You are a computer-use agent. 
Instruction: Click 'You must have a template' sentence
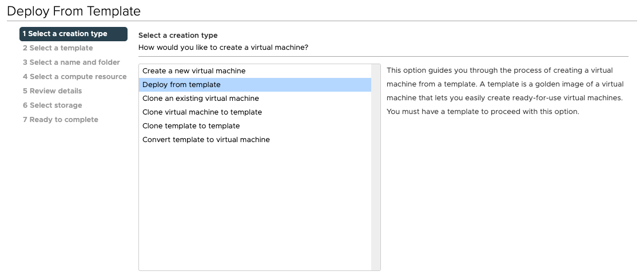[x=483, y=112]
